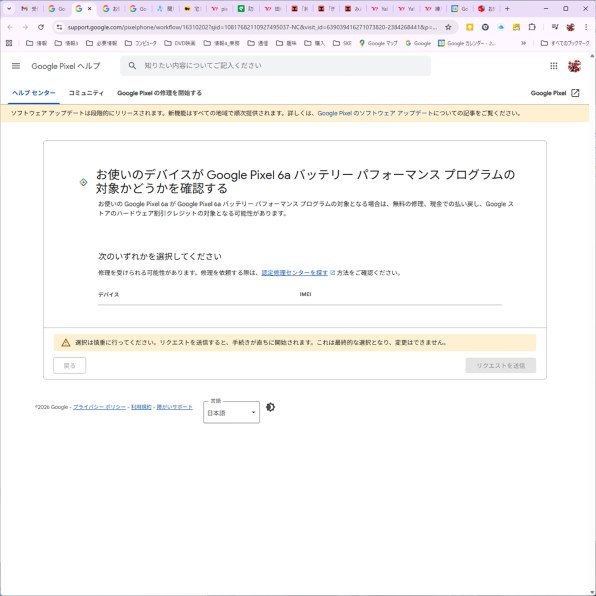Open the site information icon in the address bar
This screenshot has width=596, height=596.
click(59, 27)
